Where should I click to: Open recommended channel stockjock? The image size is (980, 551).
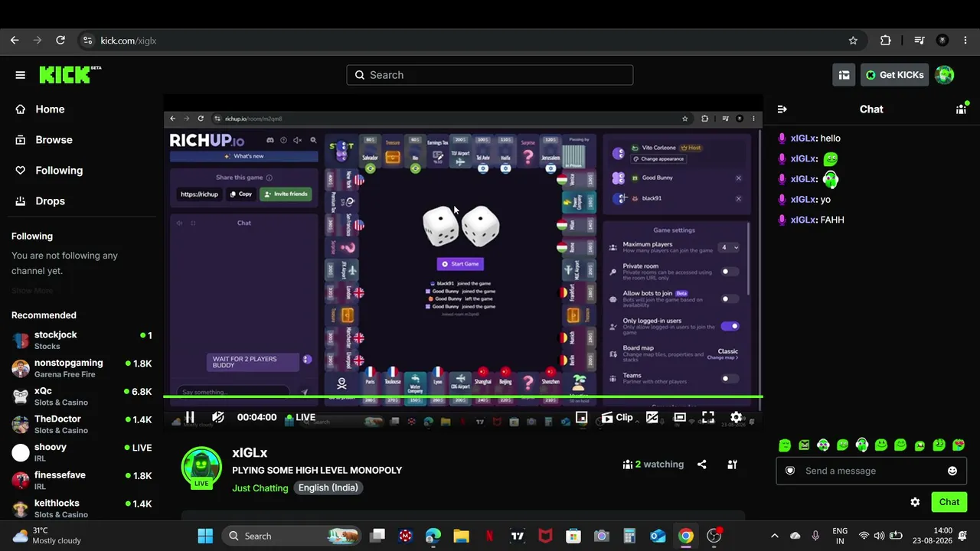[x=81, y=341]
